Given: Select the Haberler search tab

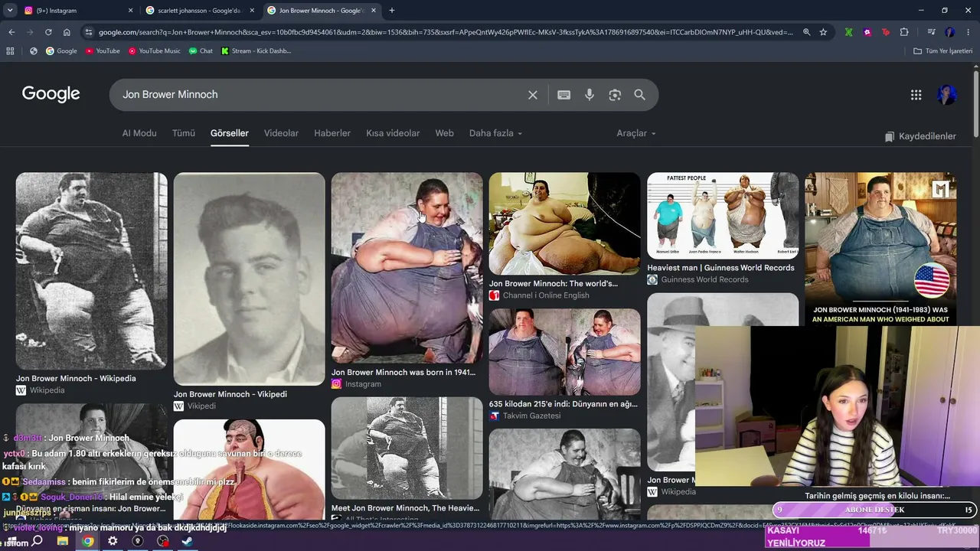Looking at the screenshot, I should [x=332, y=133].
